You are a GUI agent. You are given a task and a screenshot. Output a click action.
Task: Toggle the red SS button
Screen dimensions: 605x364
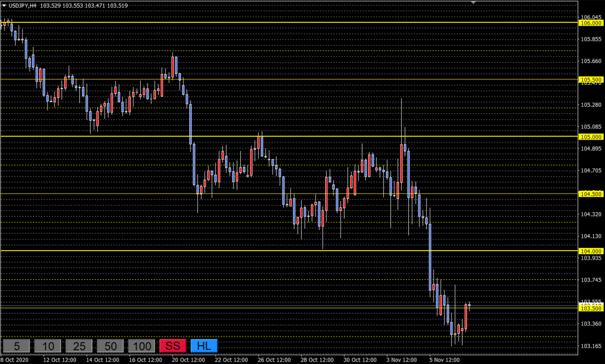click(173, 346)
